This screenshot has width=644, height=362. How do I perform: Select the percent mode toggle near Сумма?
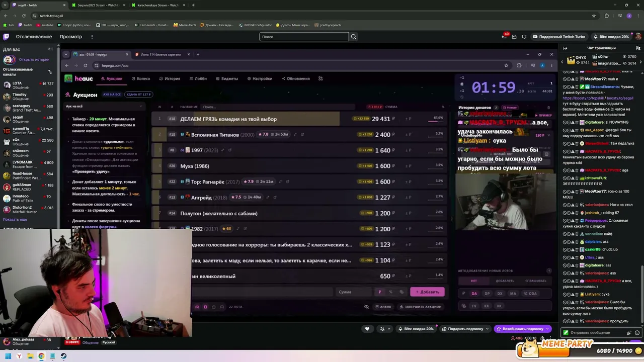[x=390, y=292]
